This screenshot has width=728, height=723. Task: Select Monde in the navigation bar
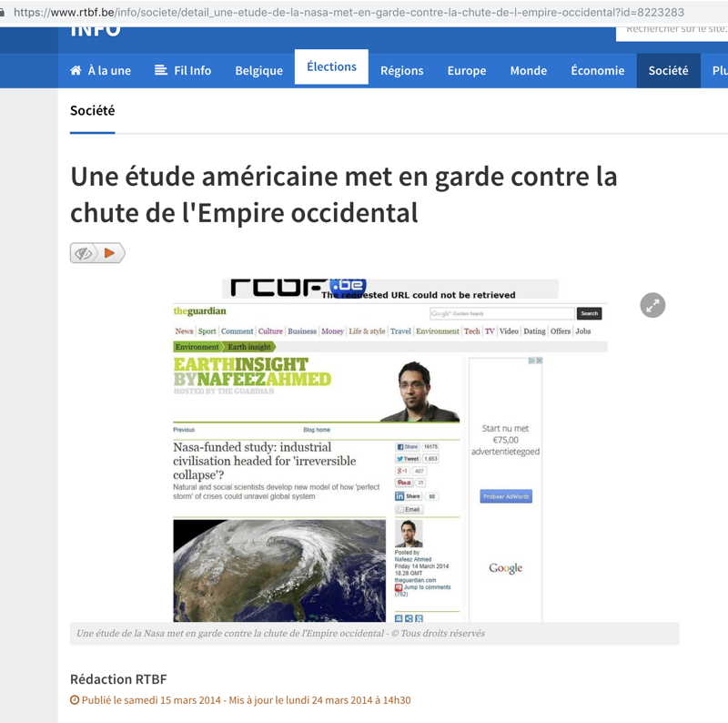[x=529, y=71]
